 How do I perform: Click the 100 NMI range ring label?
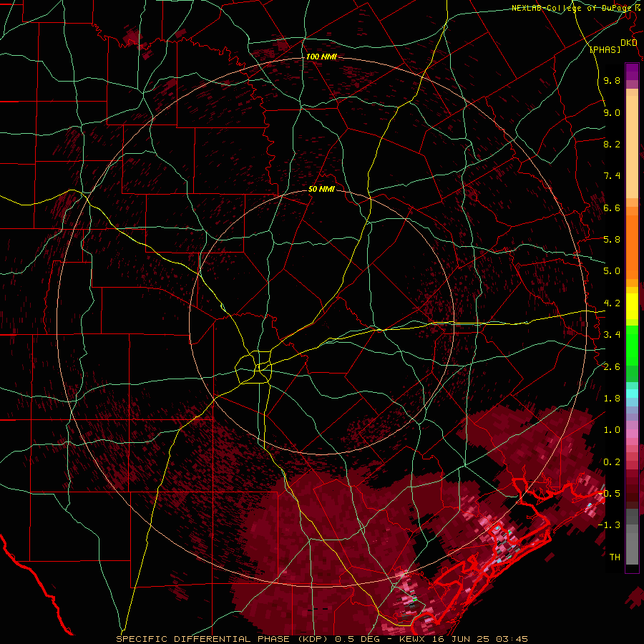321,57
